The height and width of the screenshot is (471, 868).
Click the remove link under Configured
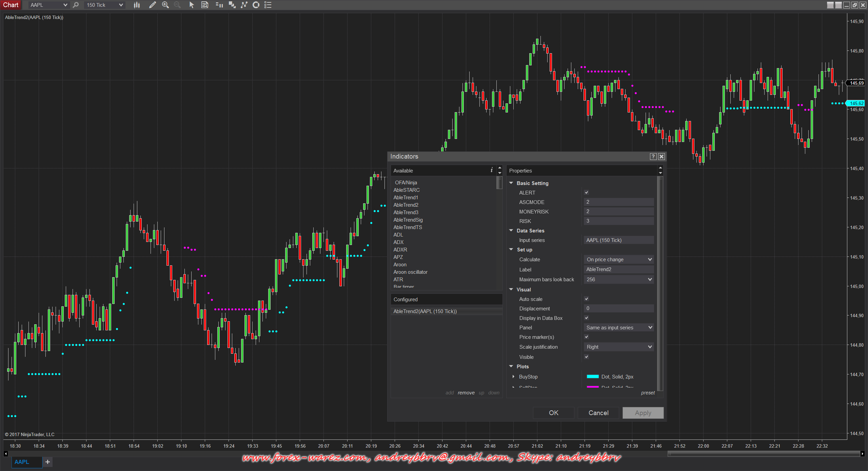pos(466,393)
